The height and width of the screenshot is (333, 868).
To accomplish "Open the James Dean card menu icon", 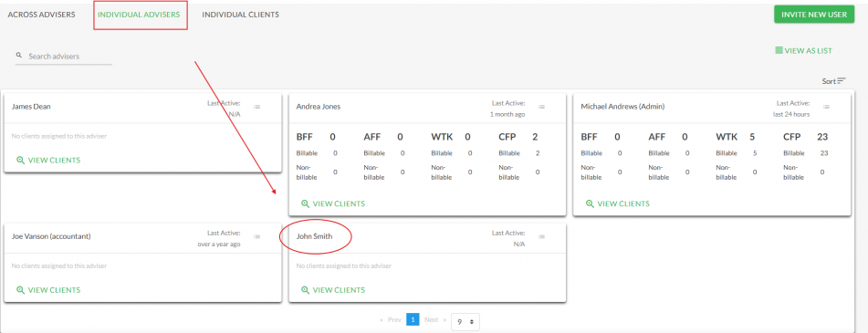I will point(256,107).
